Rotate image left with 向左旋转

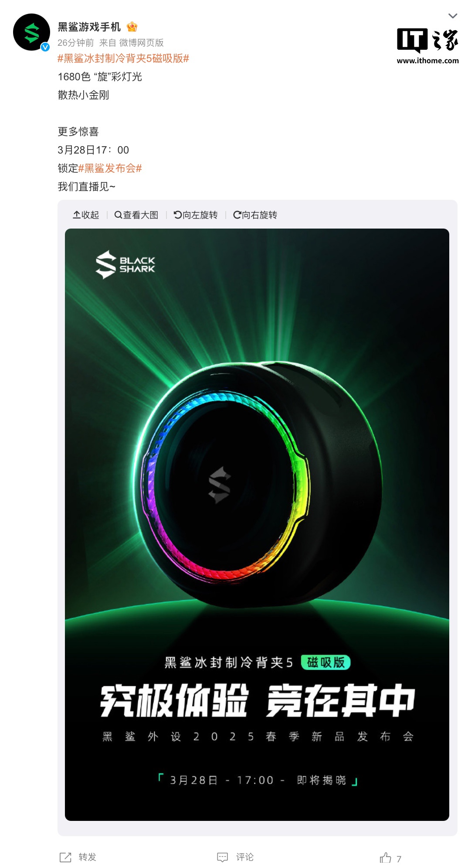tap(196, 215)
